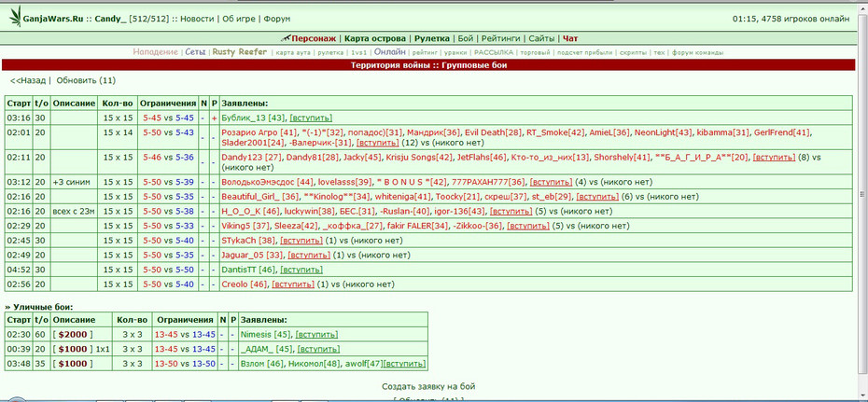Viewport: 868px width, 402px height.
Task: Click the всех с 23м description cell
Action: (74, 211)
